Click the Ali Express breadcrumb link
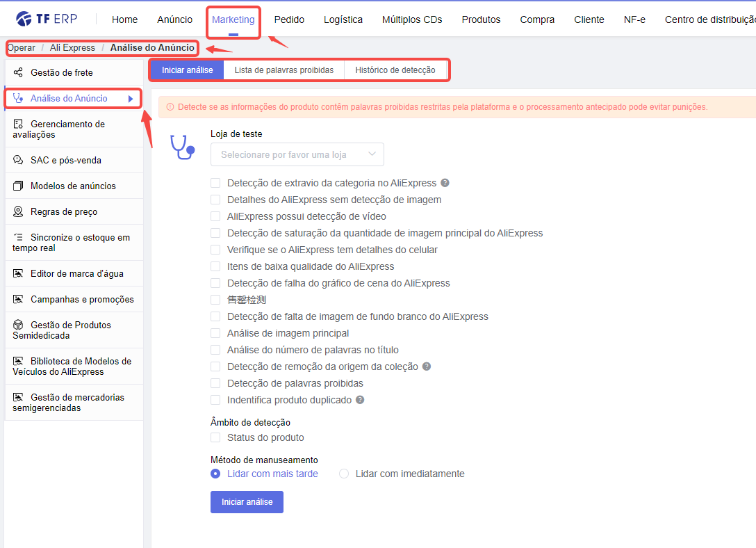 72,48
